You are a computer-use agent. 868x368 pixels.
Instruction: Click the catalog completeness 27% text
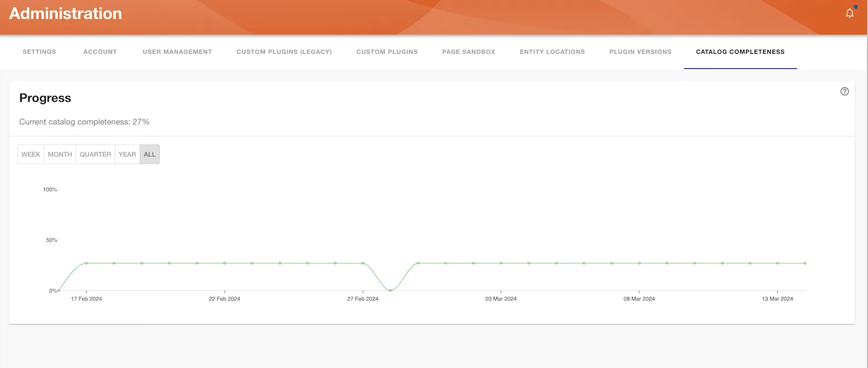84,122
